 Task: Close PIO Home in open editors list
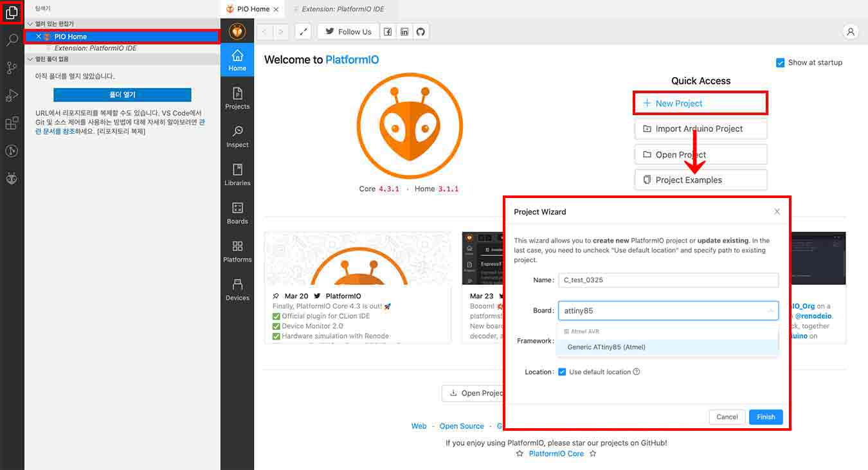pos(39,37)
